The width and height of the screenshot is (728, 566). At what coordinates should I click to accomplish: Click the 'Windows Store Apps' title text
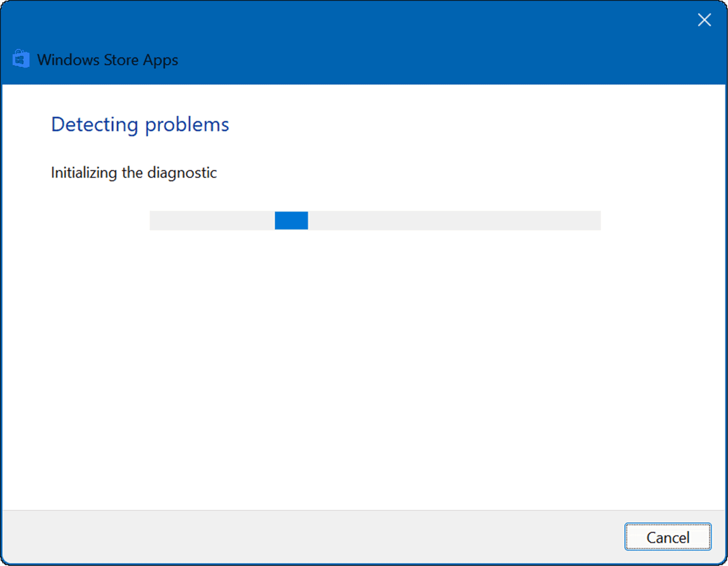tap(107, 60)
